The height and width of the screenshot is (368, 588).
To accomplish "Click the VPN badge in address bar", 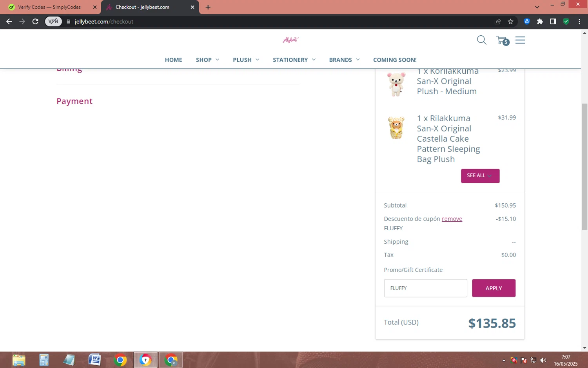I will pos(53,22).
